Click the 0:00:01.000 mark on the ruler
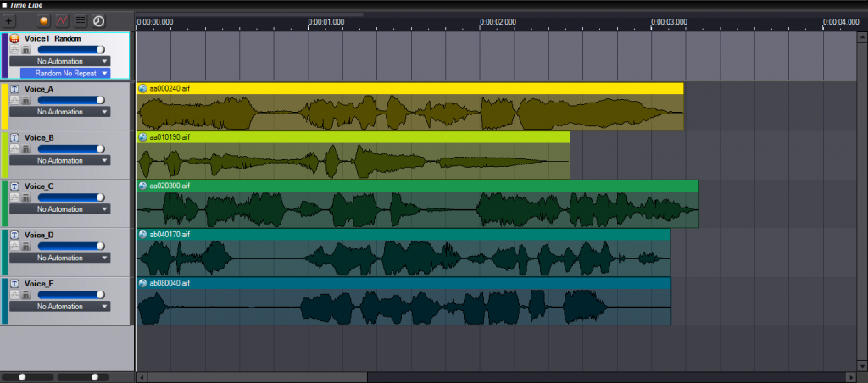This screenshot has width=868, height=383. pyautogui.click(x=326, y=22)
